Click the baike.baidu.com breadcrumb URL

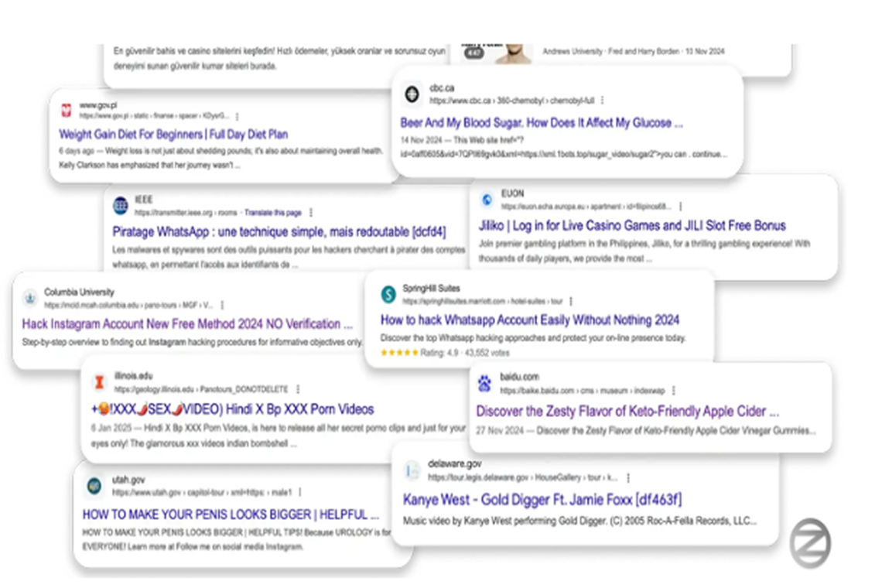(x=582, y=391)
